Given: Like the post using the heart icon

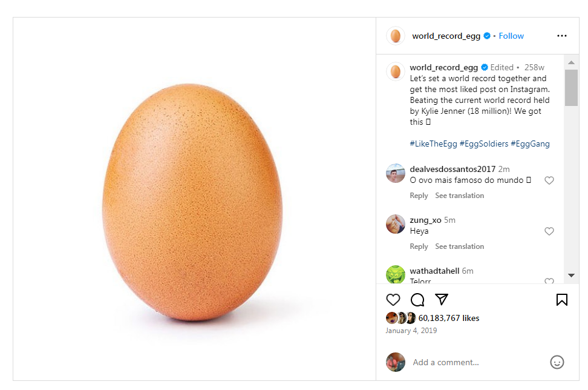Looking at the screenshot, I should tap(393, 300).
